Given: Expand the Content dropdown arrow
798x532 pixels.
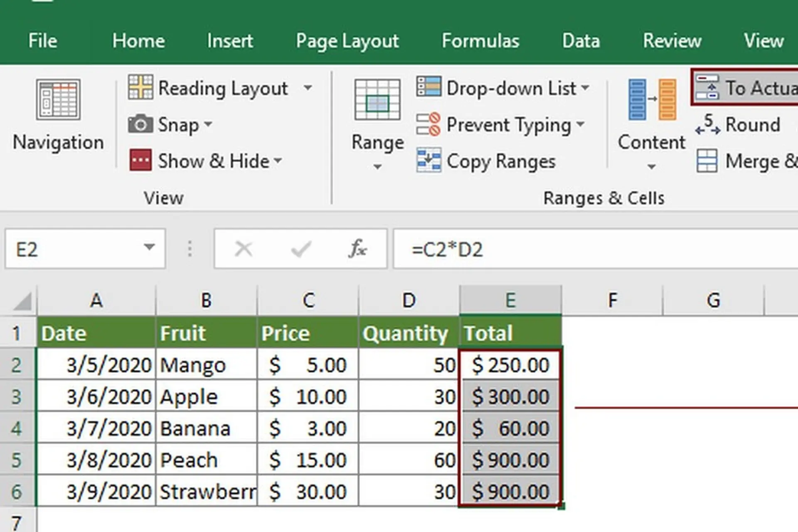Looking at the screenshot, I should click(x=652, y=167).
